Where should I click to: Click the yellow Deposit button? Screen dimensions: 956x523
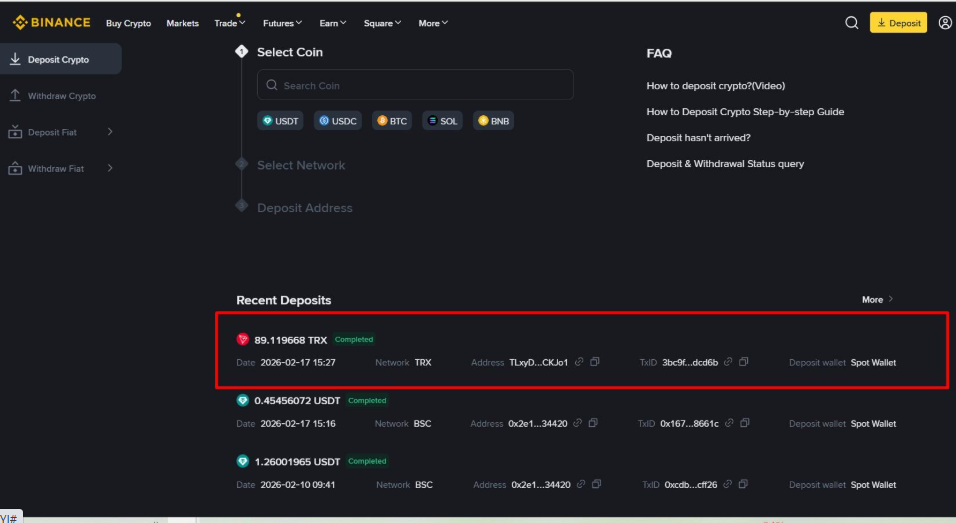coord(898,23)
